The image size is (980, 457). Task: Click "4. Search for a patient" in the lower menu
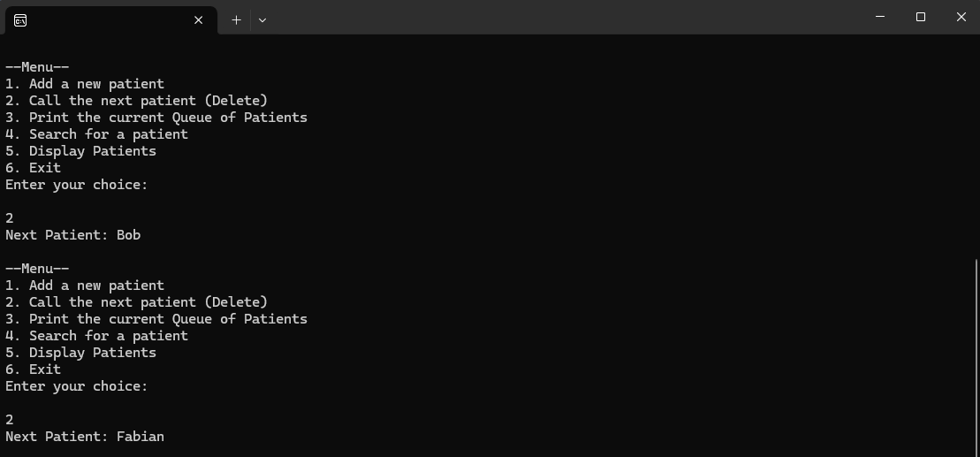pyautogui.click(x=96, y=336)
